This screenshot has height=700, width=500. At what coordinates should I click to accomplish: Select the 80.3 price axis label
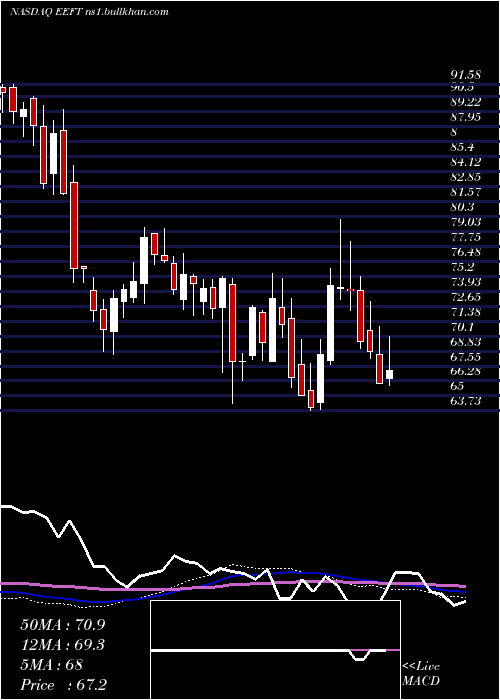click(462, 207)
